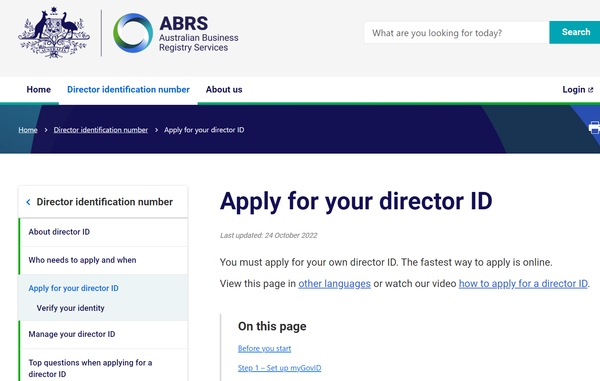Open the Home navigation tab
600x381 pixels.
[x=39, y=90]
